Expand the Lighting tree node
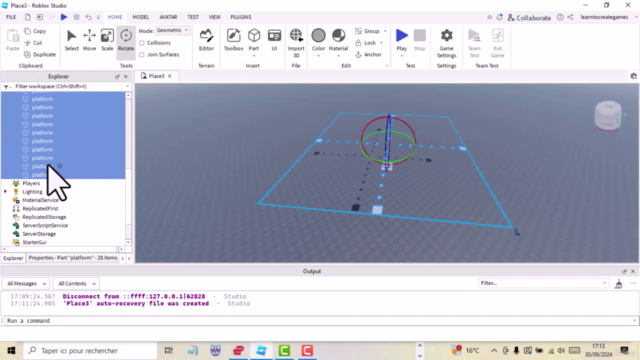 click(5, 192)
